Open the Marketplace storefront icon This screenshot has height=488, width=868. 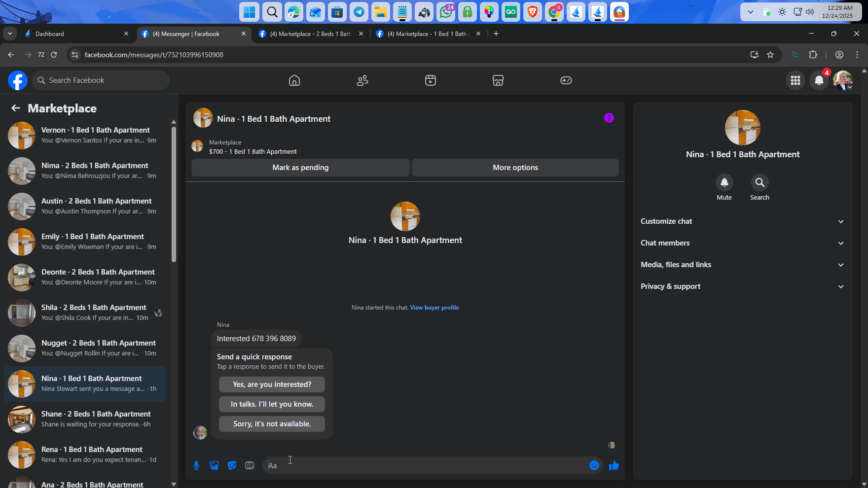click(498, 80)
